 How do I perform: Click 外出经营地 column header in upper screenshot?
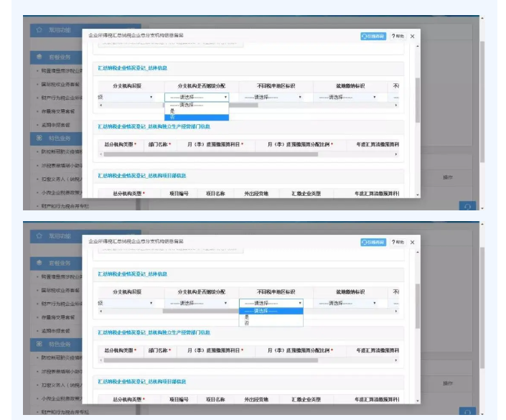point(256,194)
